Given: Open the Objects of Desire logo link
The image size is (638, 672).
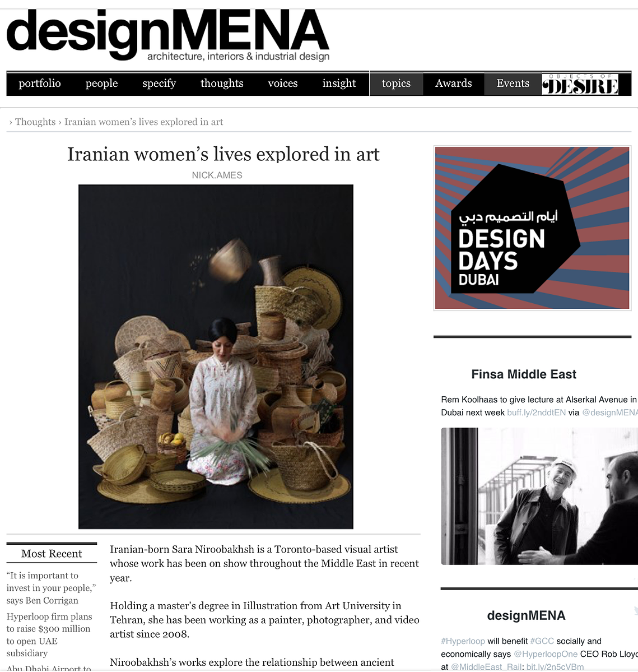Looking at the screenshot, I should [580, 84].
